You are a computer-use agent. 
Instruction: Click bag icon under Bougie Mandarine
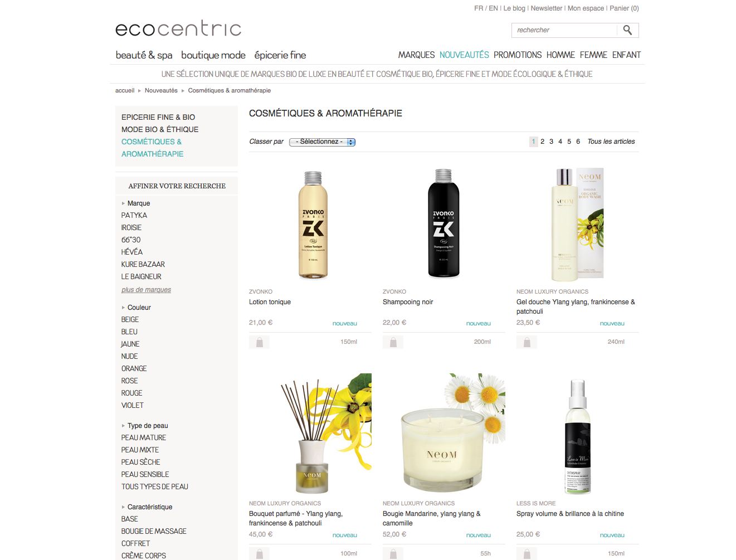pos(393,554)
